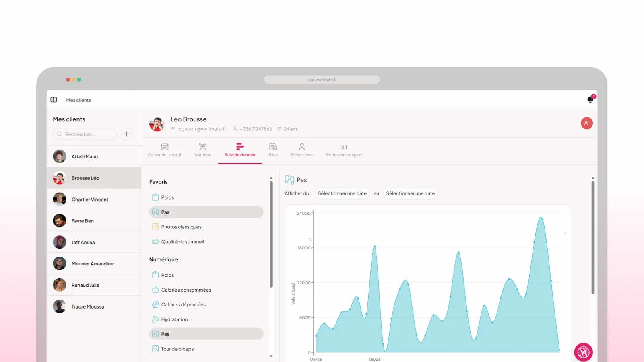
Task: Click the Numérique section heading
Action: [x=163, y=259]
